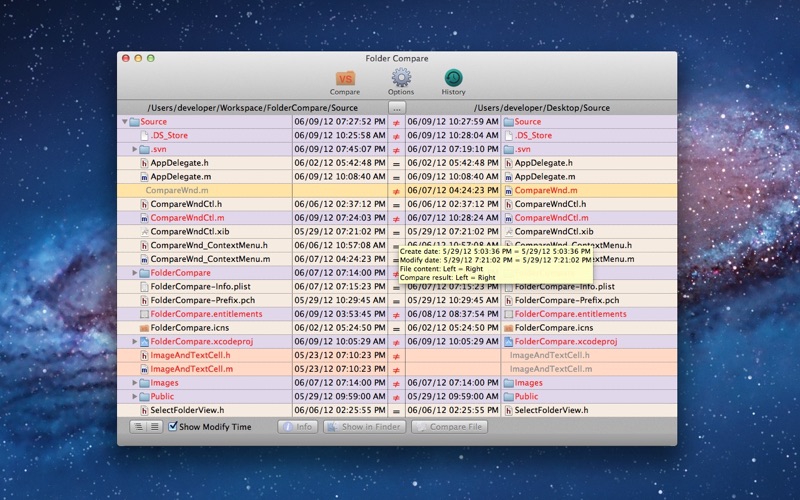Click the equal sign for AppDelegate.h row
The height and width of the screenshot is (500, 800).
click(396, 163)
